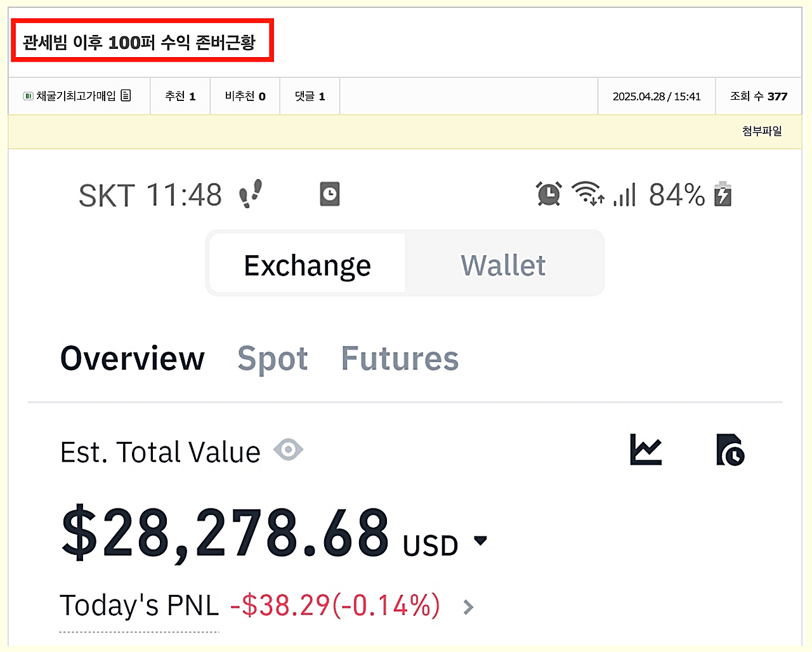Open the transaction history document-clock icon
Viewport: 812px width, 652px height.
click(730, 450)
